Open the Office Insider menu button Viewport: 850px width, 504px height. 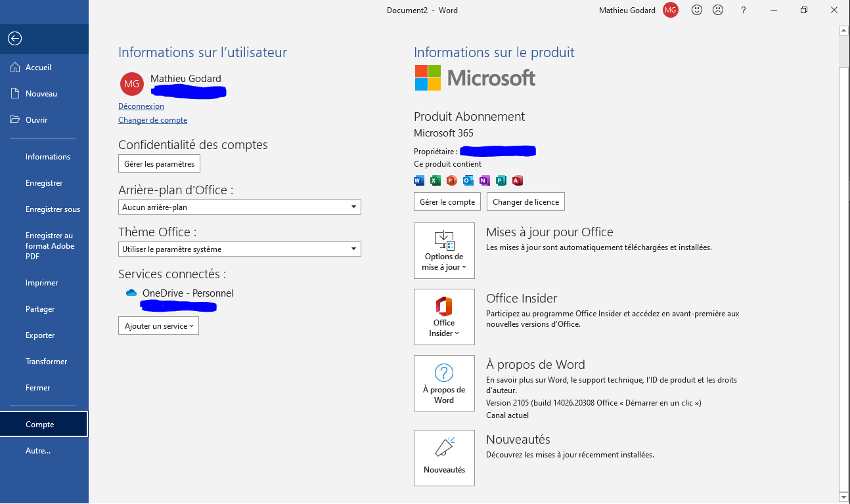click(x=444, y=317)
